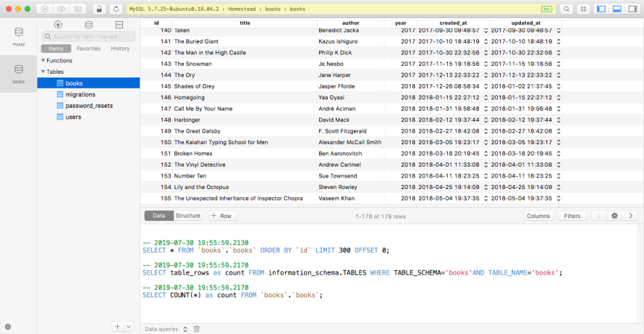Select the migrations table
644x334 pixels.
coord(88,94)
